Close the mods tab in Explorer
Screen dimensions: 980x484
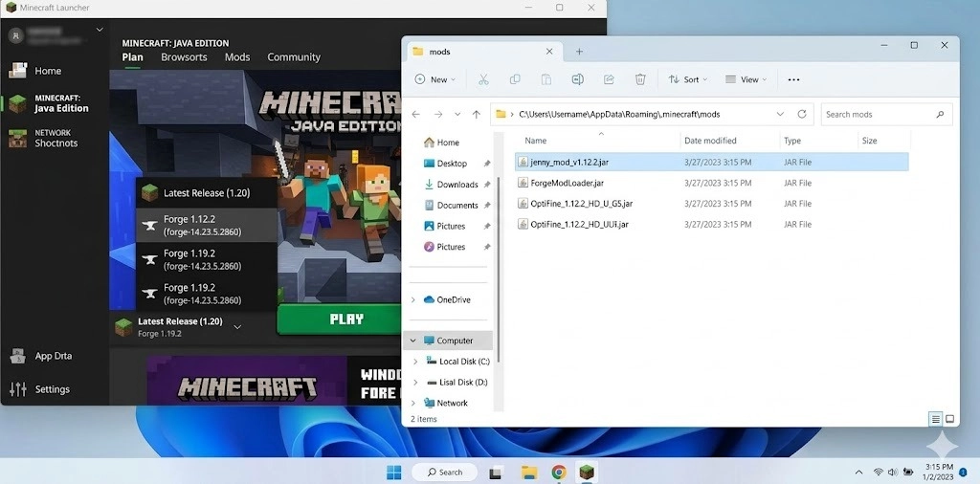(549, 52)
